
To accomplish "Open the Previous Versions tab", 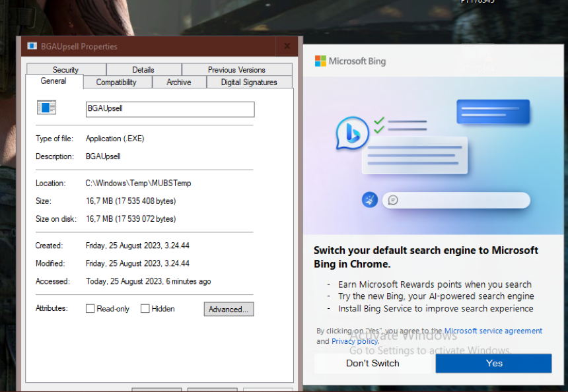I will click(236, 69).
